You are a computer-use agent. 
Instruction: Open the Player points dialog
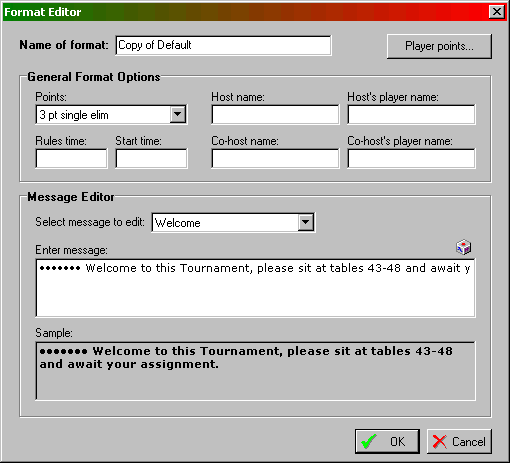click(439, 46)
